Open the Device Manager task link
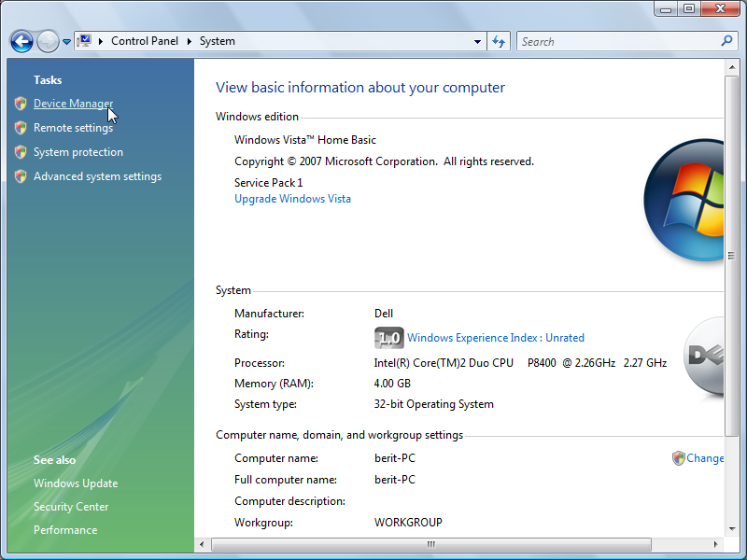The width and height of the screenshot is (747, 560). point(73,104)
